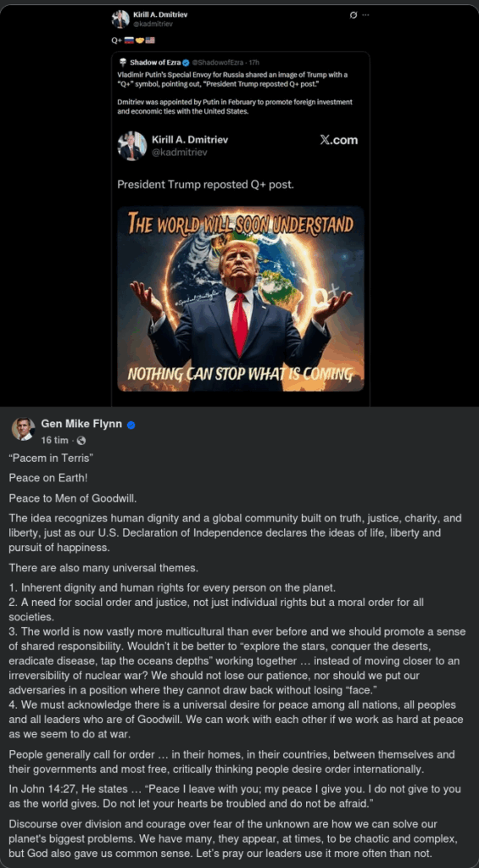This screenshot has height=868, width=479.
Task: Click the @kadmitriev handle in embedded card
Action: pos(180,153)
